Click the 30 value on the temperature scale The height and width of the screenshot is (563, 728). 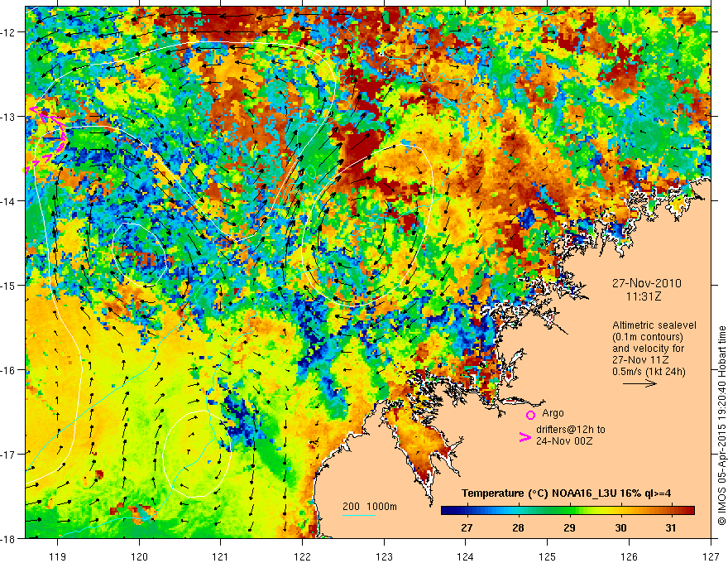click(620, 527)
